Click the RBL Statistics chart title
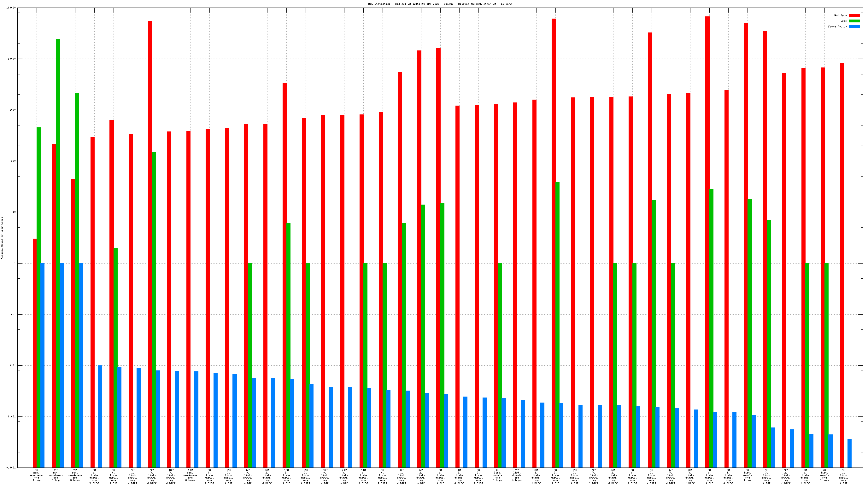The image size is (868, 488). click(439, 4)
